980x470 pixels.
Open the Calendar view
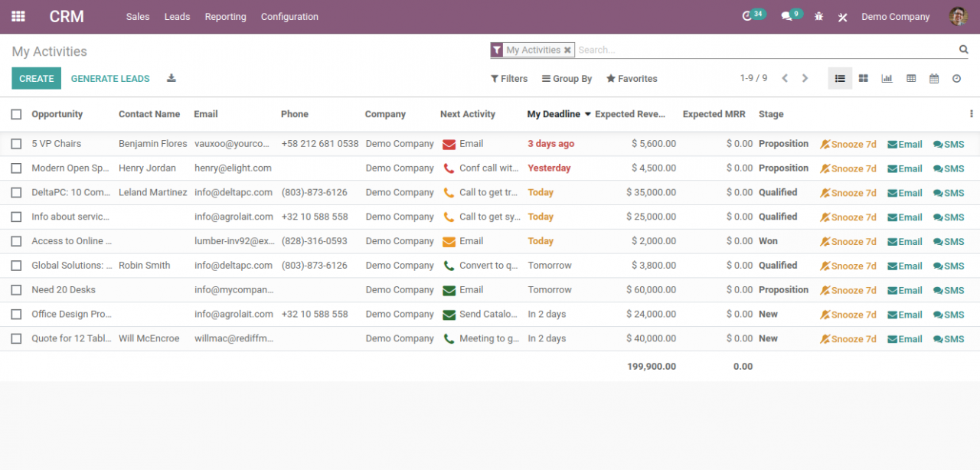coord(934,77)
